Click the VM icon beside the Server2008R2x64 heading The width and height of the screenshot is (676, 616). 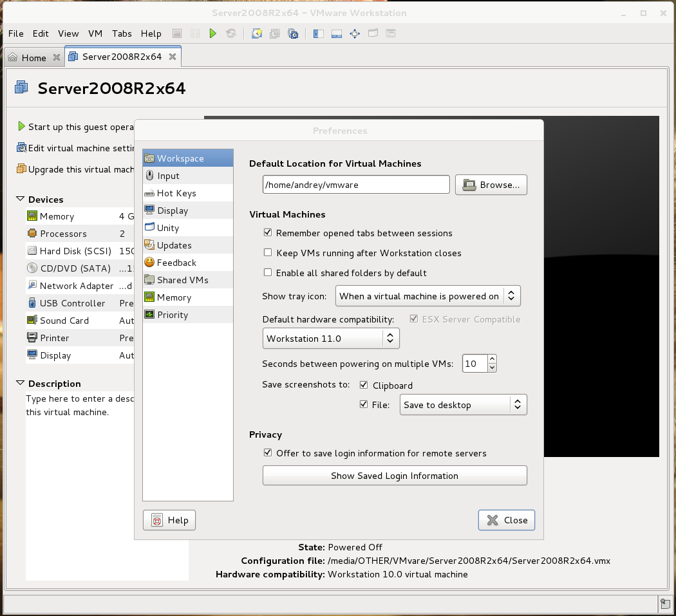(x=21, y=88)
